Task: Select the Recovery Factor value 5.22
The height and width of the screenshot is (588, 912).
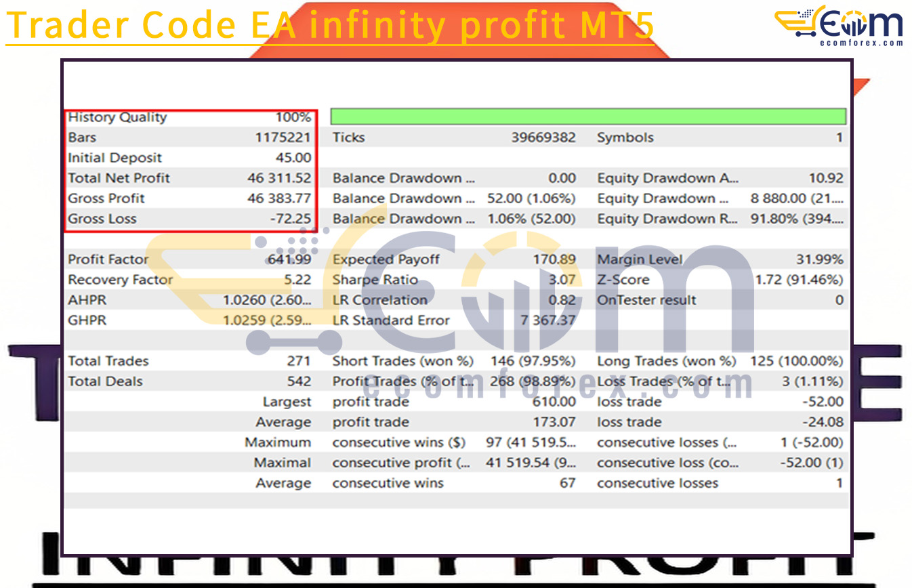Action: click(x=298, y=280)
